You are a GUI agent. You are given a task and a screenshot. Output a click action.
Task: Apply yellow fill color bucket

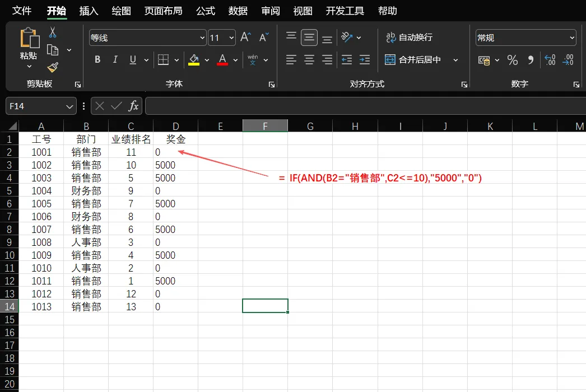pyautogui.click(x=194, y=60)
